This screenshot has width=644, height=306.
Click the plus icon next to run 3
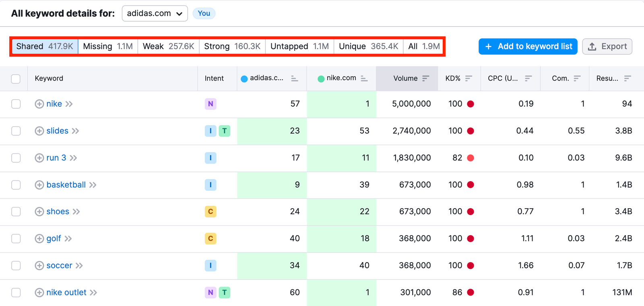39,158
